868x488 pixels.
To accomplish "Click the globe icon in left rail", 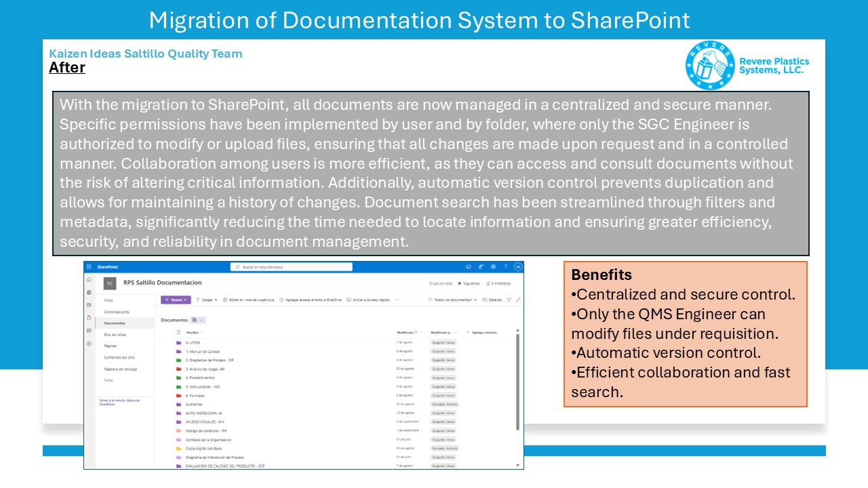I will [x=89, y=293].
